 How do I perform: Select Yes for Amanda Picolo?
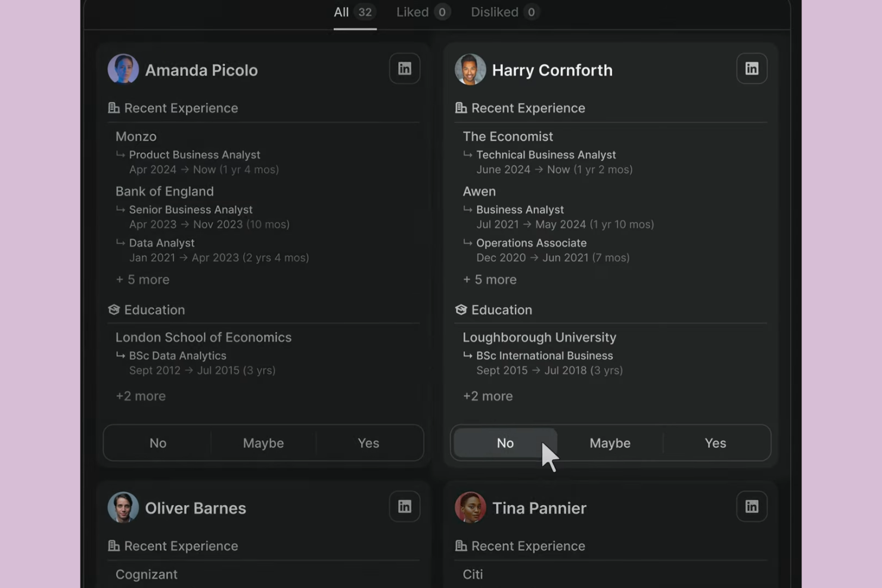tap(368, 443)
